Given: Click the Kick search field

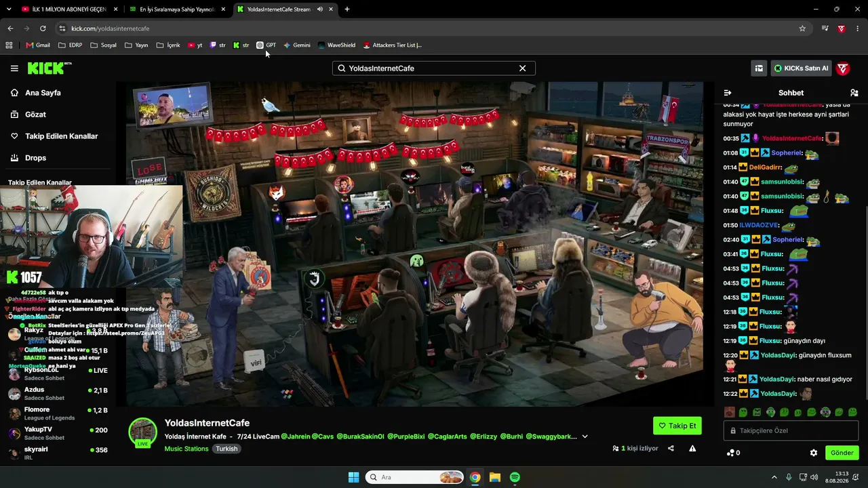Looking at the screenshot, I should [x=433, y=68].
